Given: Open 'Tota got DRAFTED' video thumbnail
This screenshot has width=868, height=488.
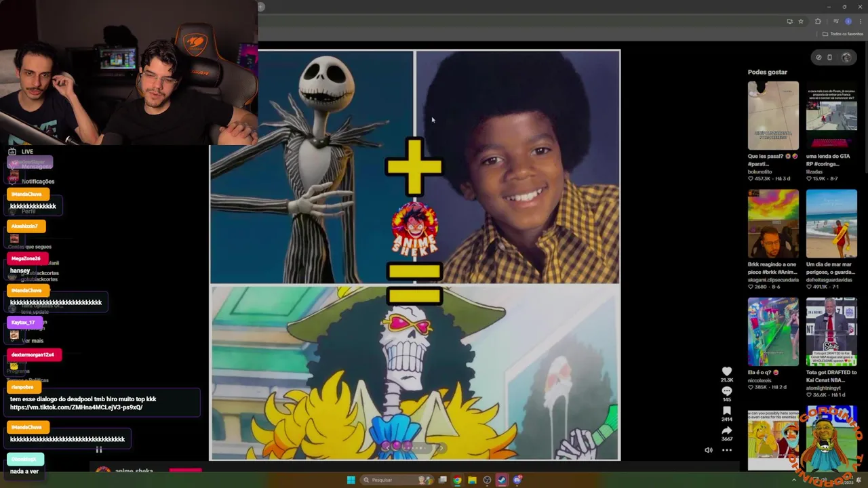Looking at the screenshot, I should [x=831, y=332].
